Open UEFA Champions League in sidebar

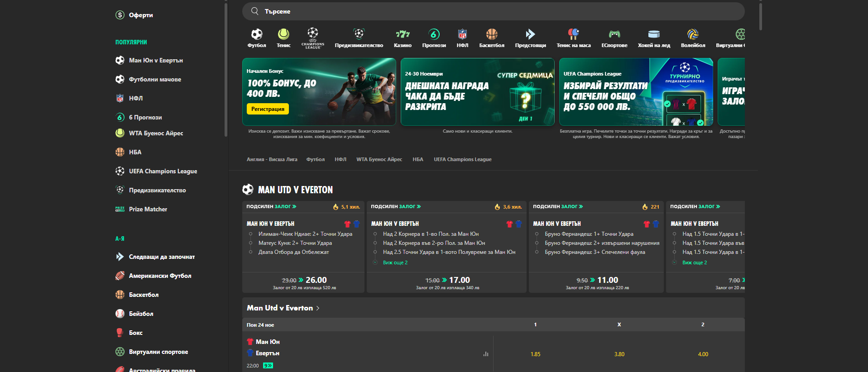click(156, 171)
